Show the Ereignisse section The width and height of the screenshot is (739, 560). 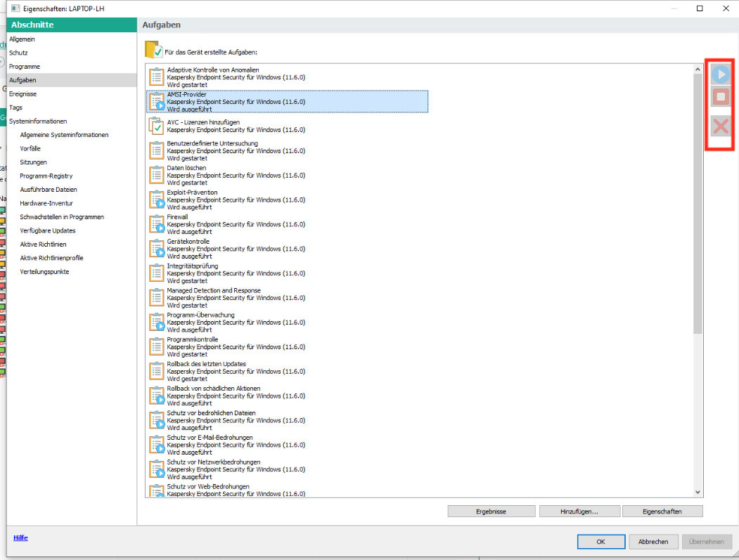pos(23,93)
